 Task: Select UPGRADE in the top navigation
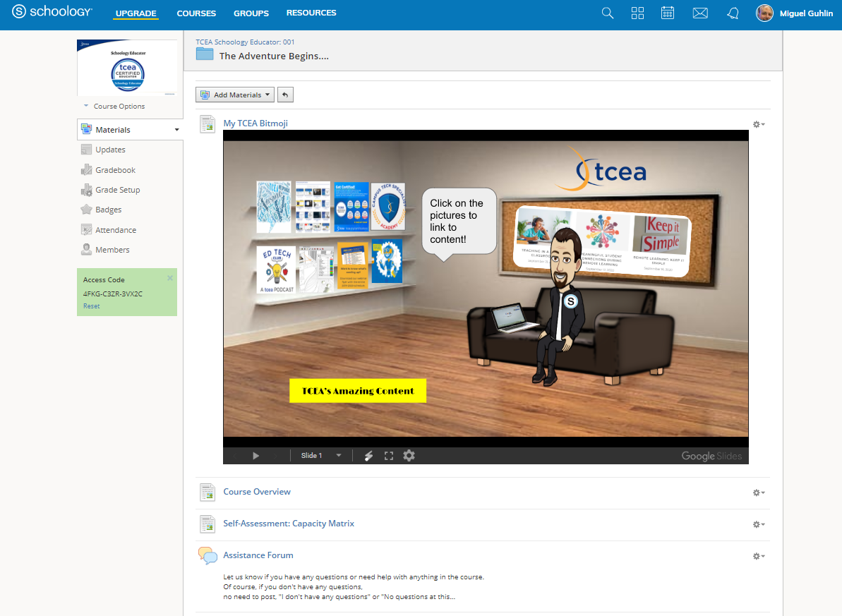tap(136, 13)
